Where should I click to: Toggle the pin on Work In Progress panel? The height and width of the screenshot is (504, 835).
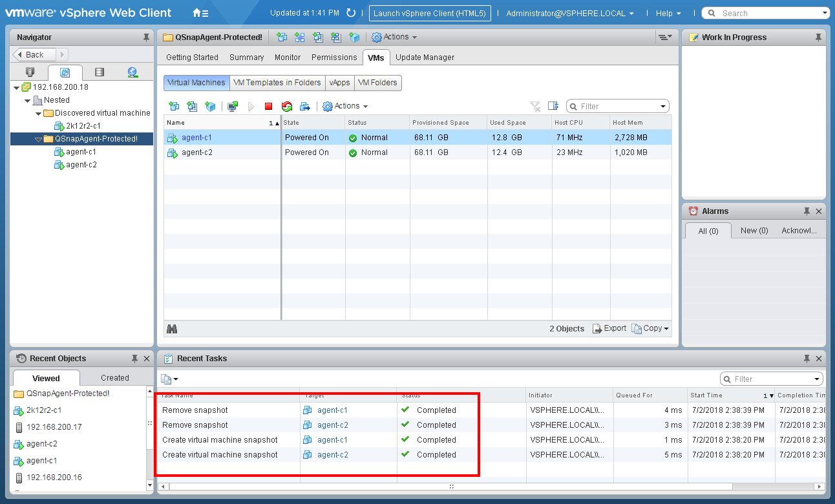tap(819, 37)
